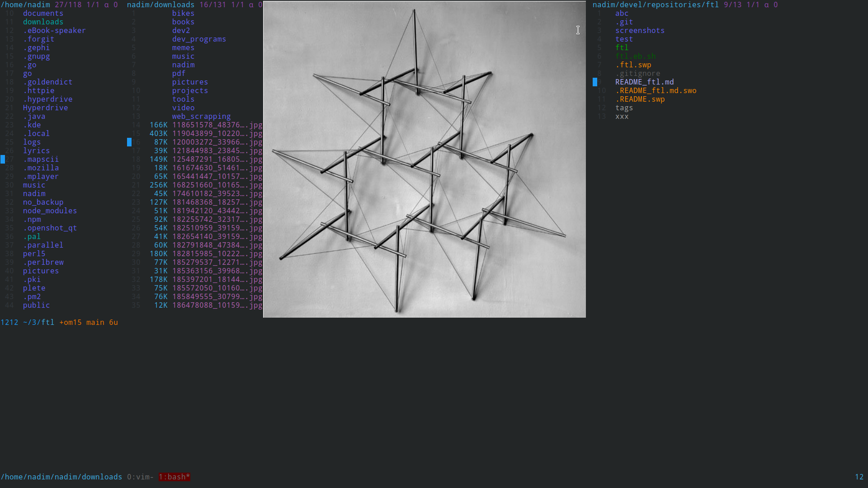Open the .mapscii directory entry

tap(41, 159)
